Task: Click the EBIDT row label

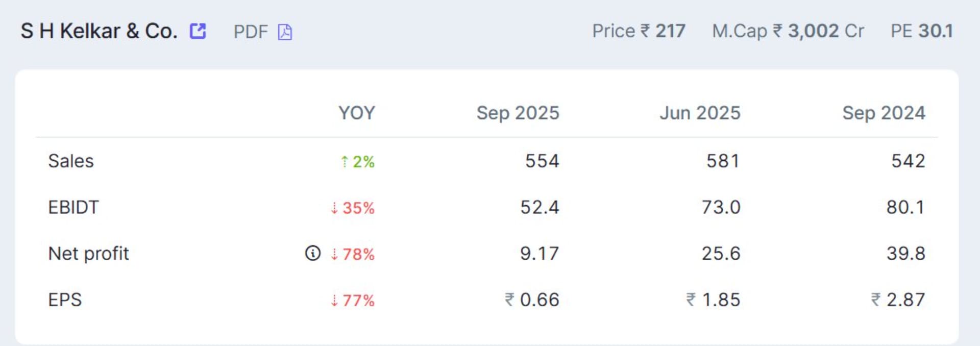Action: point(73,207)
